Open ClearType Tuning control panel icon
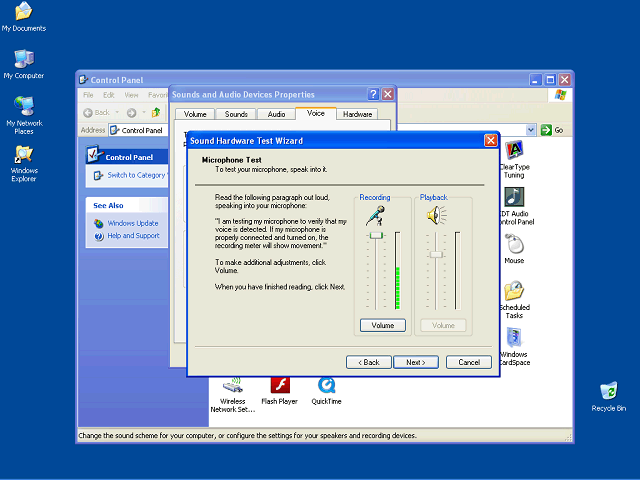The image size is (640, 480). [514, 159]
